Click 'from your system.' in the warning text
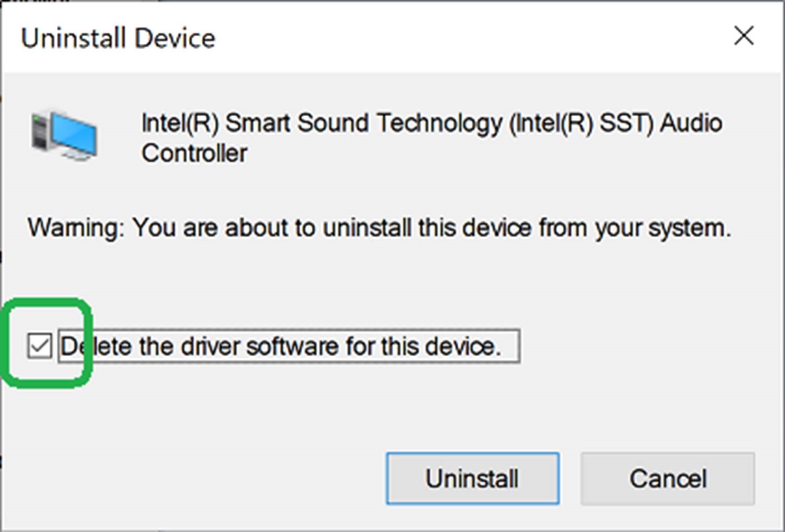 tap(635, 228)
